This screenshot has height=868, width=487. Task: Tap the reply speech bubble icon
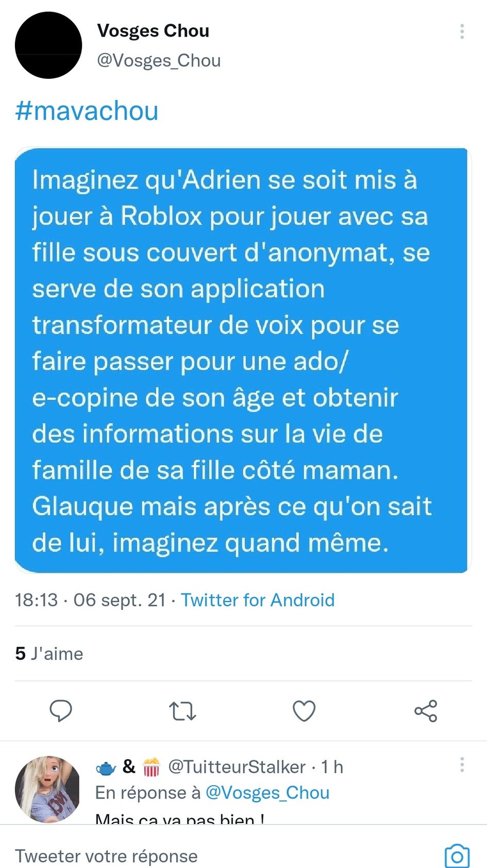[x=61, y=711]
